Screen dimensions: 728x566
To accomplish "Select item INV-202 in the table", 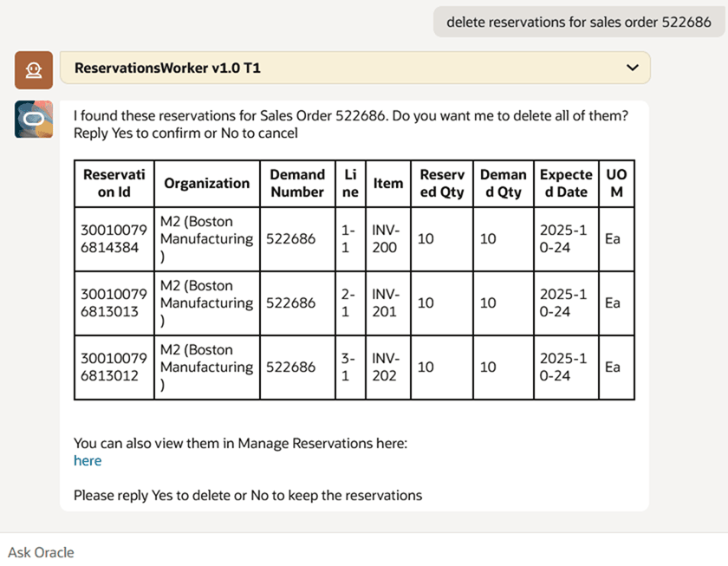I will pos(387,367).
